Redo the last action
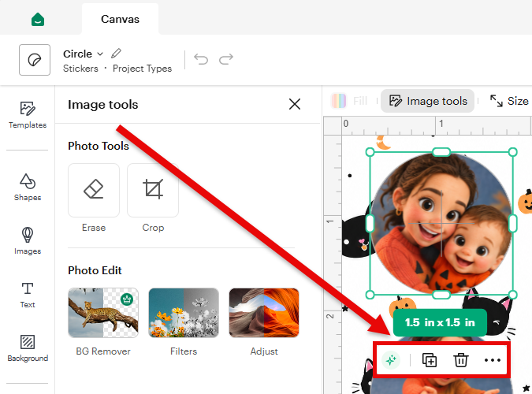Viewport: 532px width, 394px height. pyautogui.click(x=226, y=59)
